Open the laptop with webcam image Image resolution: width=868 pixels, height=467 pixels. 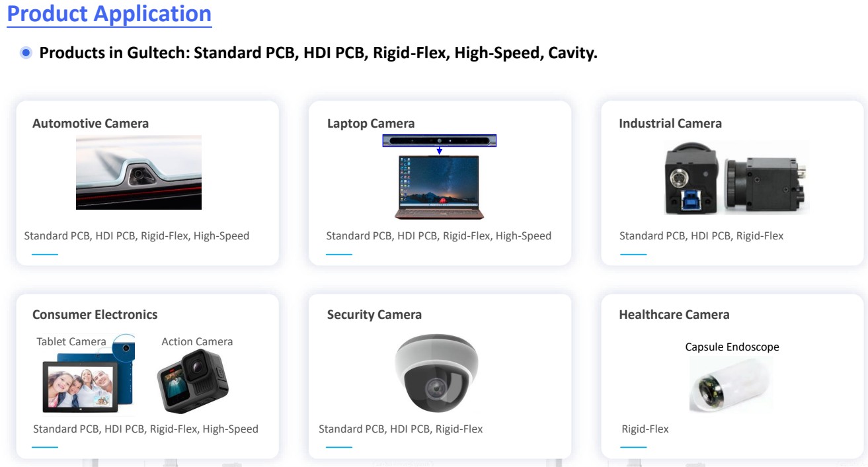coord(440,188)
